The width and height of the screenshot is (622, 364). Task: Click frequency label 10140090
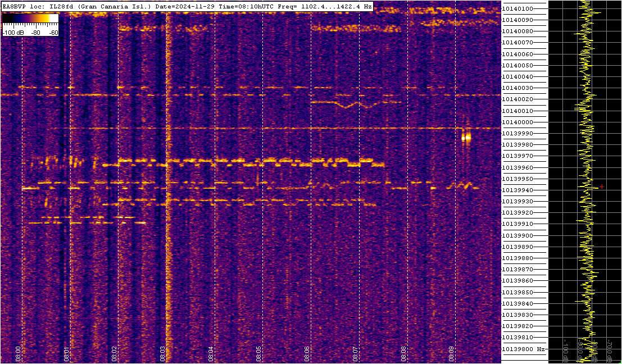click(x=517, y=20)
